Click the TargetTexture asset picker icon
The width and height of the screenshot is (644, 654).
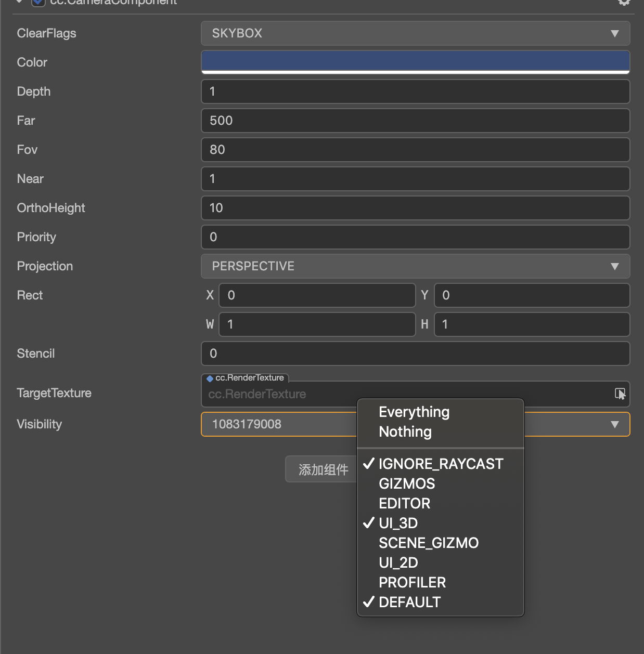click(620, 394)
